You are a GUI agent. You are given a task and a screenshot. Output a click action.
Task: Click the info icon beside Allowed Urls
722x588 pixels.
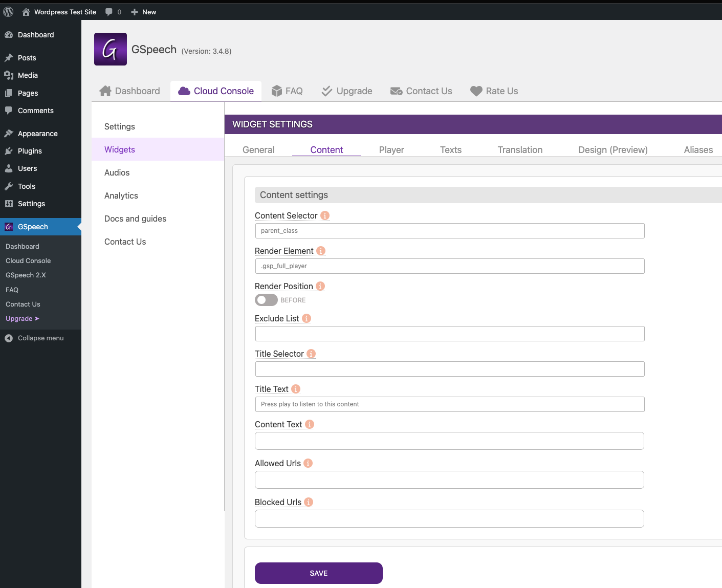pyautogui.click(x=308, y=463)
